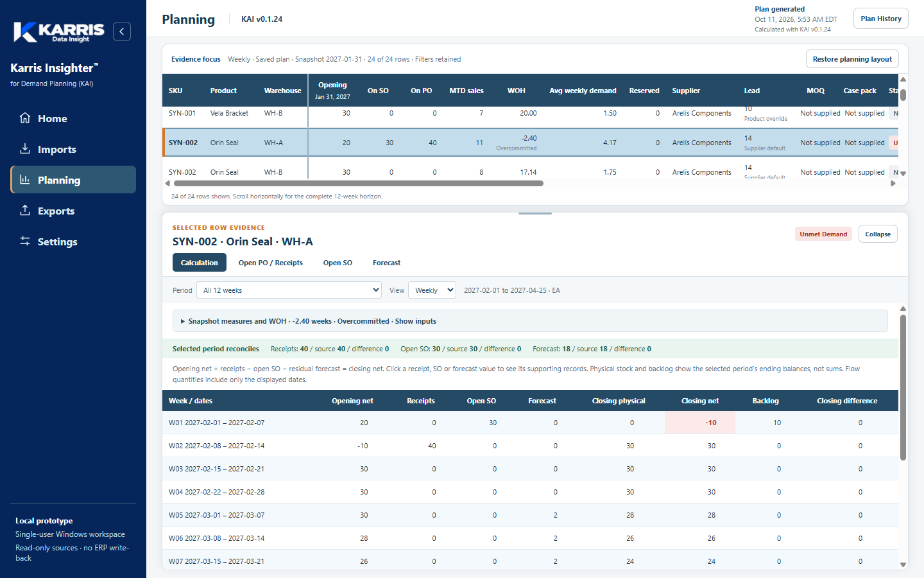Click the up arrow of the SKU table scrollbar

point(903,79)
